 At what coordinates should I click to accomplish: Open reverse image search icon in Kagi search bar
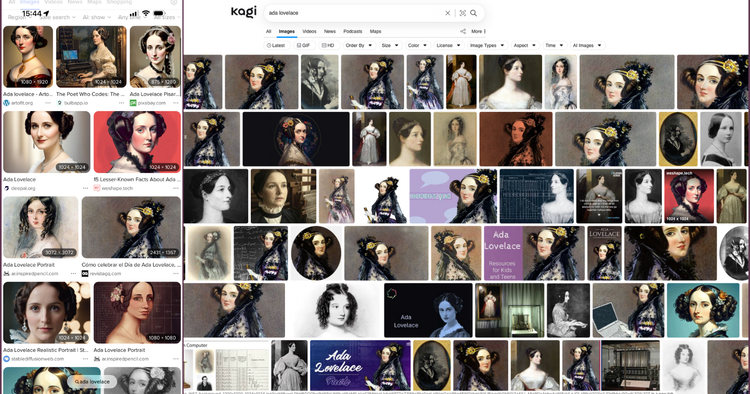coord(463,13)
